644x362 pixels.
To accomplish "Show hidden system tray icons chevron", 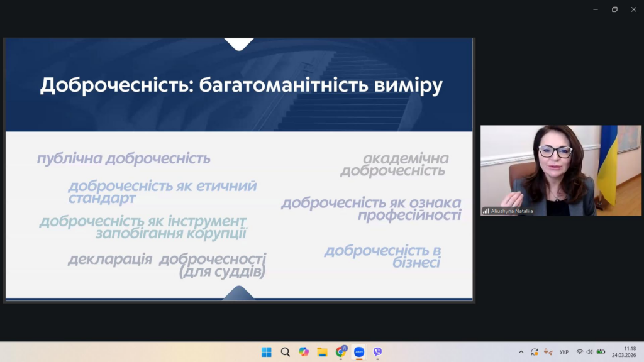I will tap(521, 352).
